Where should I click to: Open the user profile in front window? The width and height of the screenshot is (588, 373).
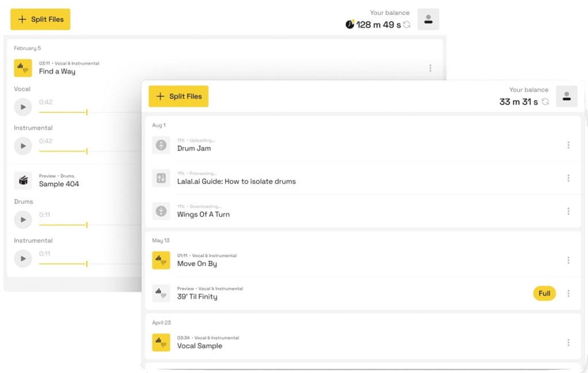pyautogui.click(x=566, y=96)
